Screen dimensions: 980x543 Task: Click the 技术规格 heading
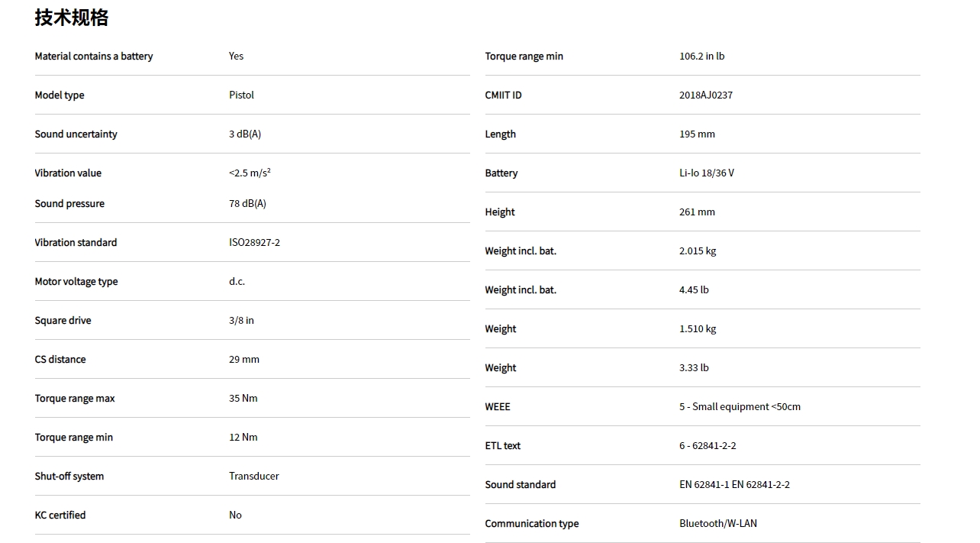[72, 18]
